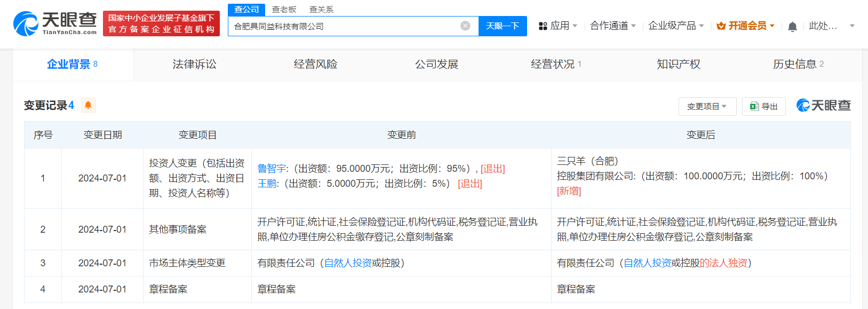Open the 王鹏 investor link
The width and height of the screenshot is (868, 309).
267,184
